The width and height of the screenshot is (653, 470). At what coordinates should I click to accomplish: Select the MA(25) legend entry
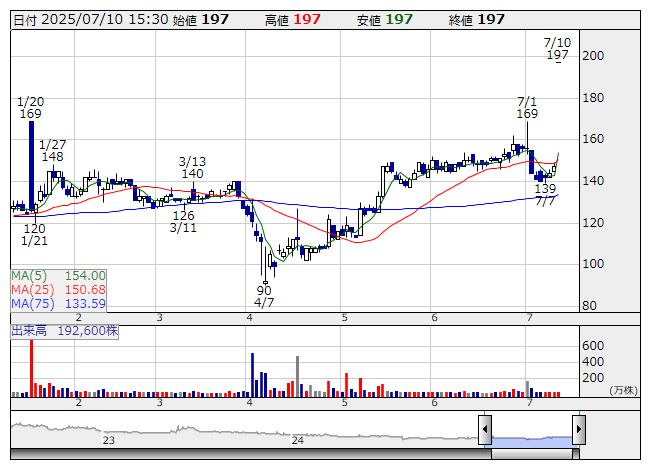58,290
